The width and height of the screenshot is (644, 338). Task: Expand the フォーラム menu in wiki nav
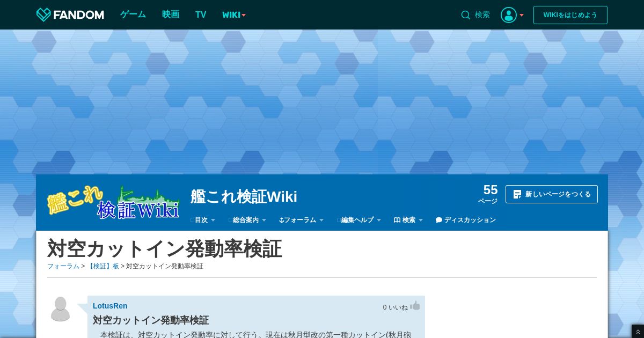click(302, 220)
